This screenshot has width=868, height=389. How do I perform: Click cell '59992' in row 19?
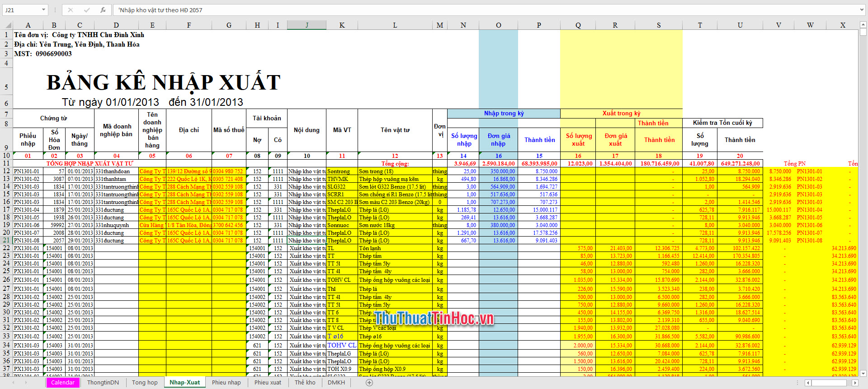54,225
